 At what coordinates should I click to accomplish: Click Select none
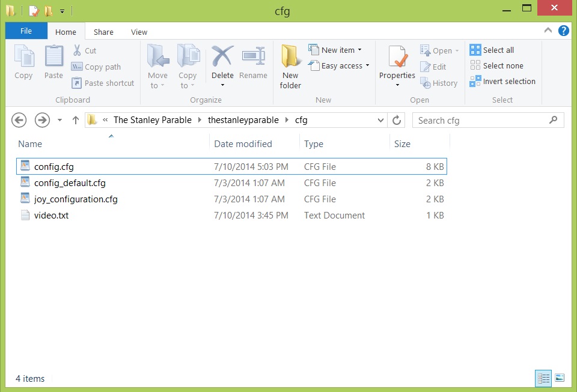coord(496,66)
